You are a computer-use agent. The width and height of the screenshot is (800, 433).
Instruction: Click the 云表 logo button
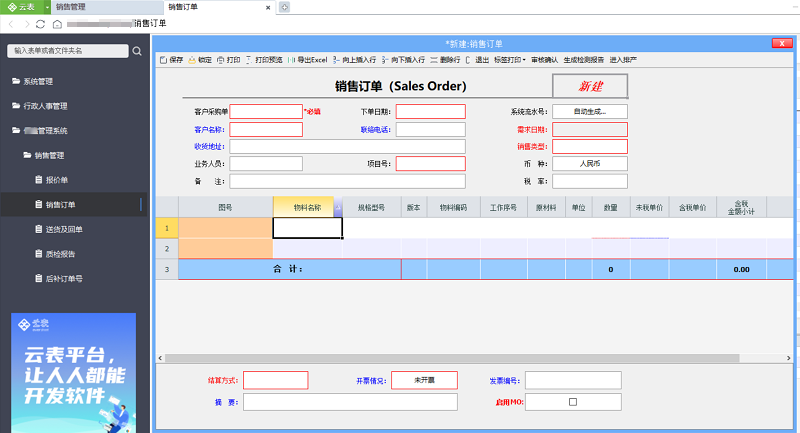[x=21, y=7]
